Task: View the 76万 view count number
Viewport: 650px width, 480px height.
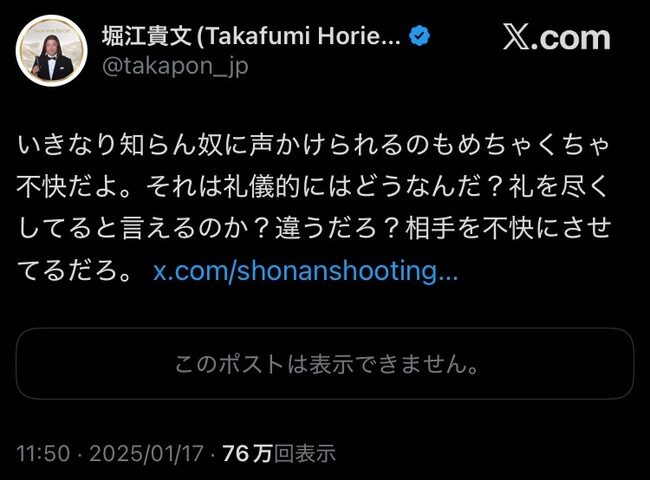Action: pyautogui.click(x=247, y=453)
